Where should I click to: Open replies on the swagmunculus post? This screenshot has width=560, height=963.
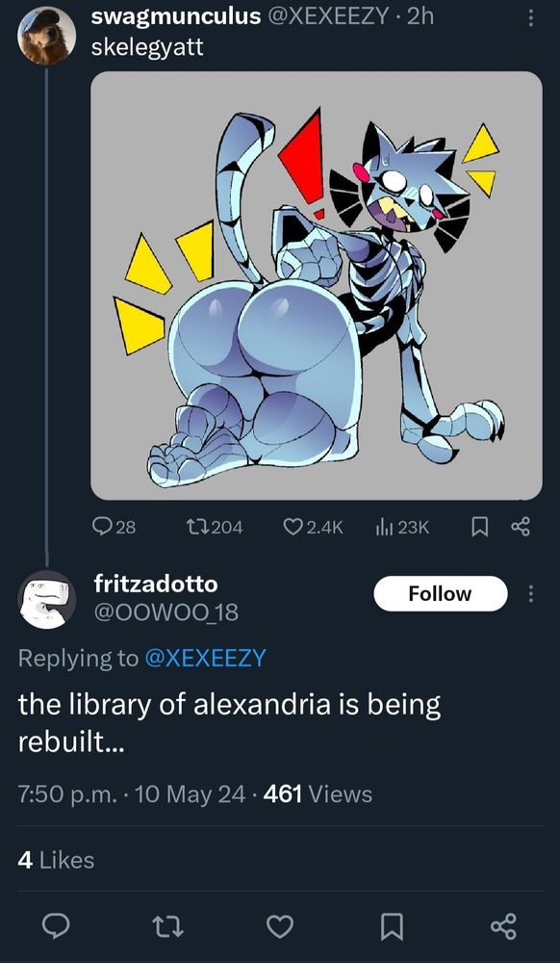[x=114, y=527]
